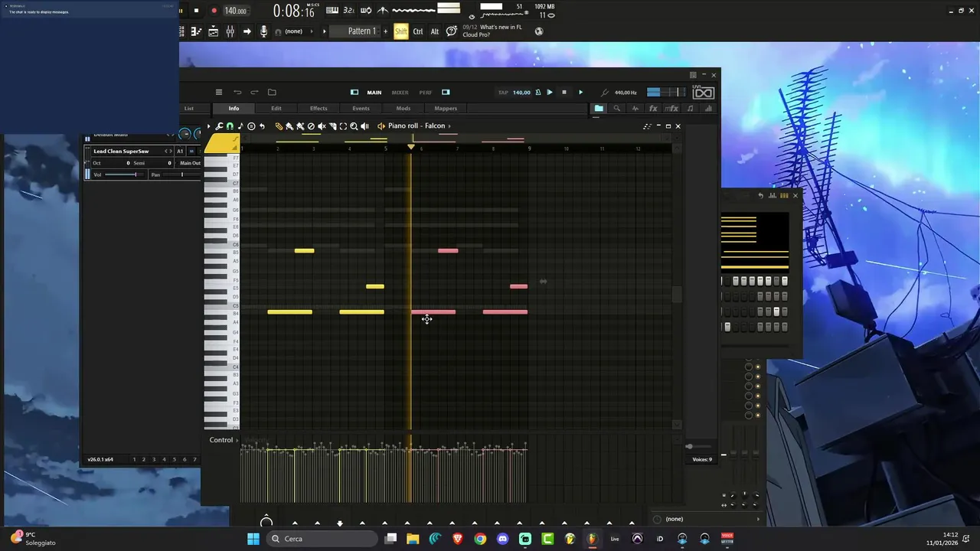The width and height of the screenshot is (980, 551).
Task: Click the Playback speaker tool in piano roll
Action: tap(365, 126)
